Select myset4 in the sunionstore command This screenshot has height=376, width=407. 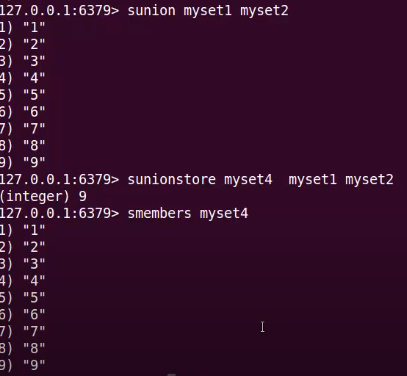tap(248, 180)
